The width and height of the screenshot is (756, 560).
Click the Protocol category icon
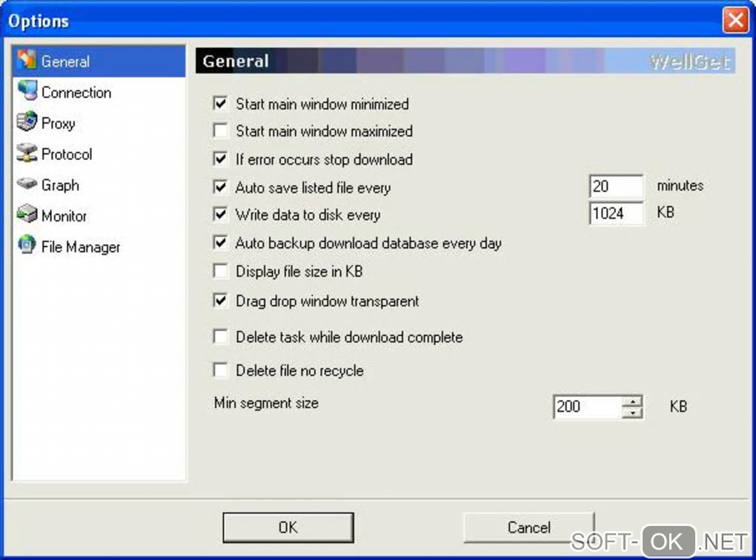27,153
